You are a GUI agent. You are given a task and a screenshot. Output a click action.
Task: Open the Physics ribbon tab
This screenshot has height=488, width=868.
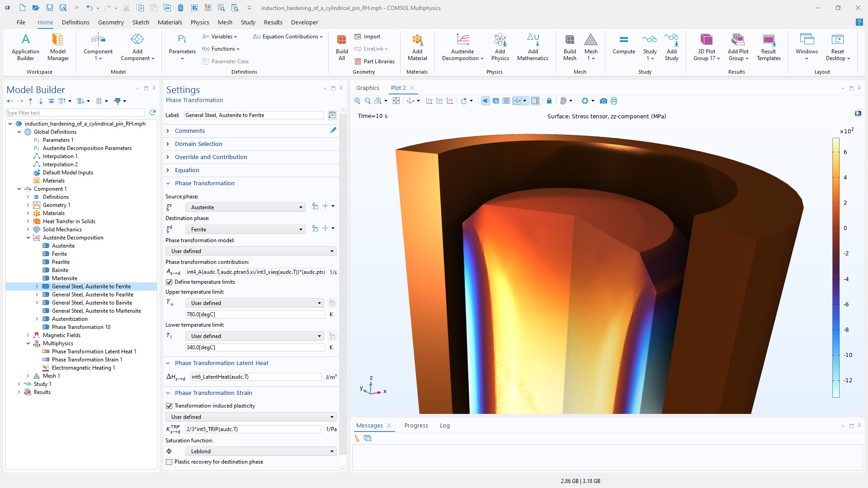coord(199,22)
